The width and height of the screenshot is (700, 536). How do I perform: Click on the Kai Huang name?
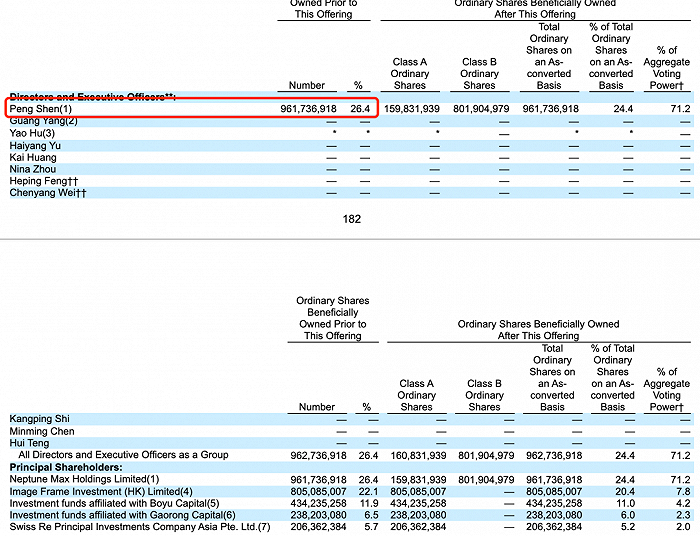pyautogui.click(x=33, y=158)
